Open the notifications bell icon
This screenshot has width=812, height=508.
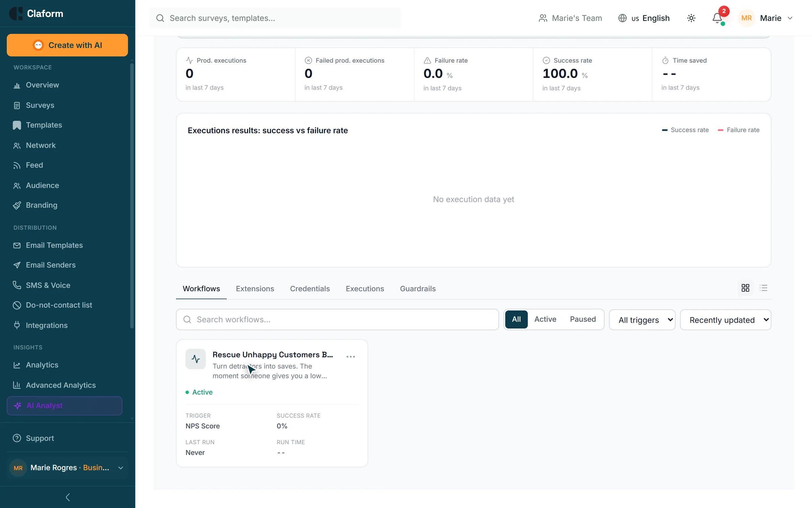[717, 18]
